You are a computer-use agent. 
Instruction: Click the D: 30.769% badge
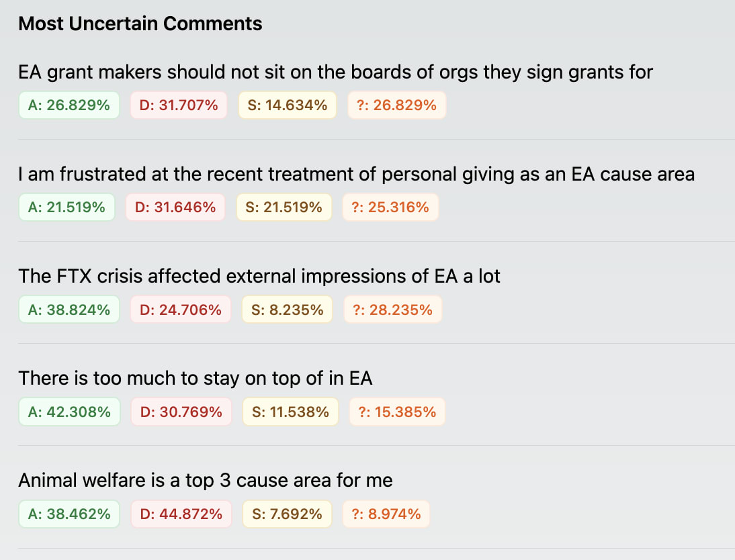[x=181, y=412]
